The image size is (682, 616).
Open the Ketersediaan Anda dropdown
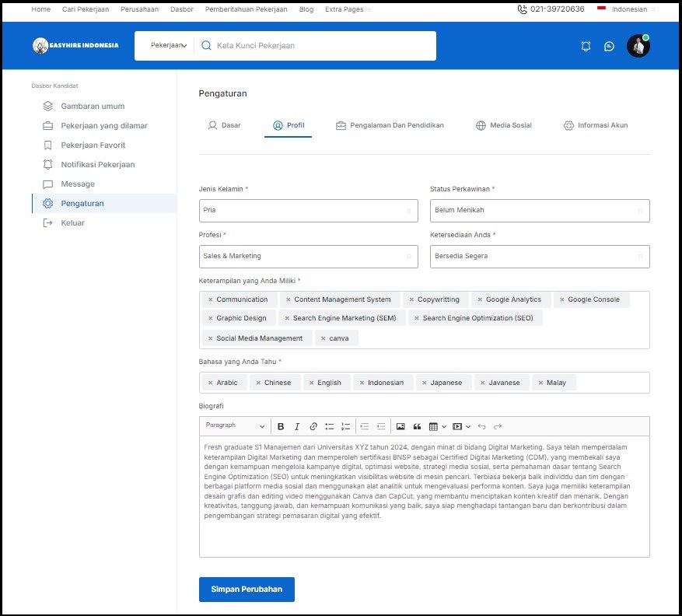pyautogui.click(x=540, y=256)
